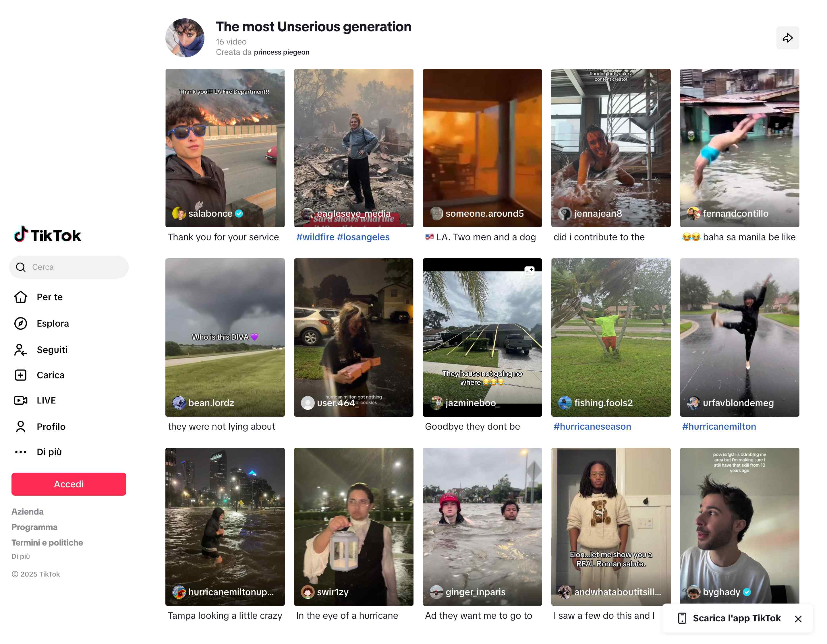Viewport: 827px width, 644px height.
Task: Expand Termini e politiche section
Action: (47, 543)
